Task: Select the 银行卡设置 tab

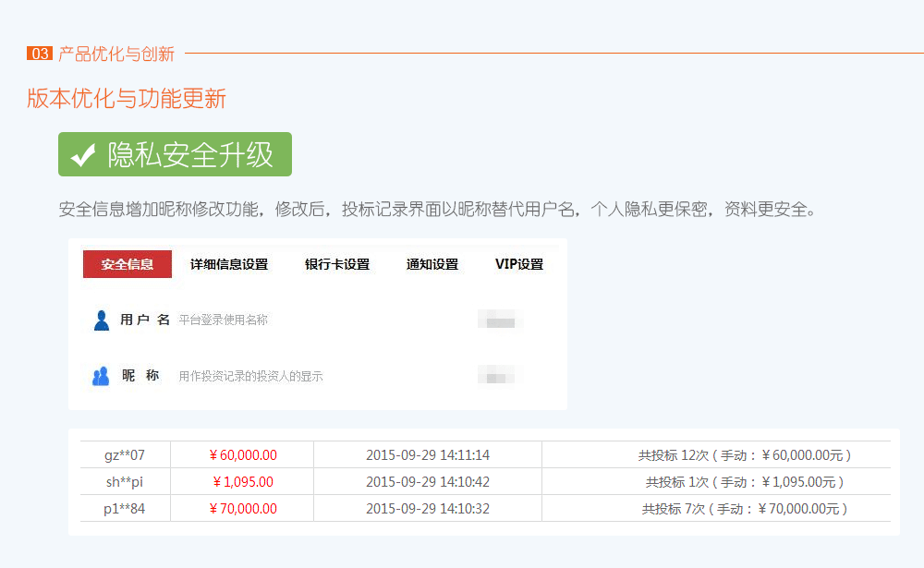Action: tap(337, 264)
